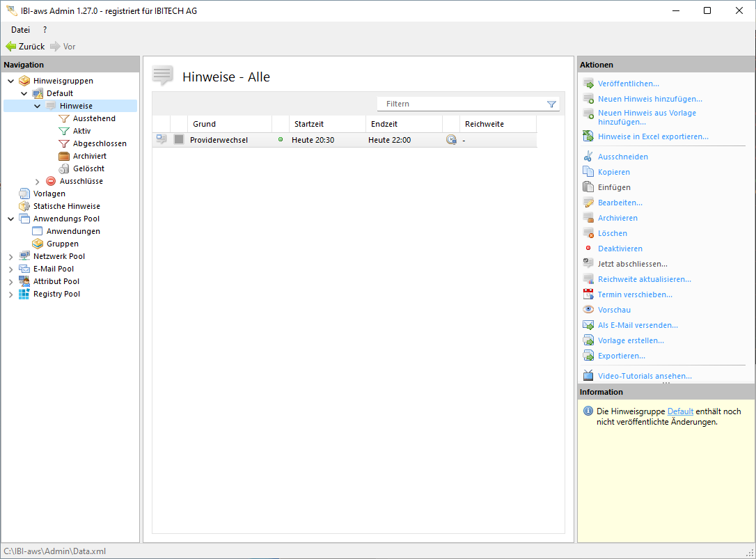The height and width of the screenshot is (559, 756).
Task: Click the Vorschau eye icon
Action: pos(588,310)
